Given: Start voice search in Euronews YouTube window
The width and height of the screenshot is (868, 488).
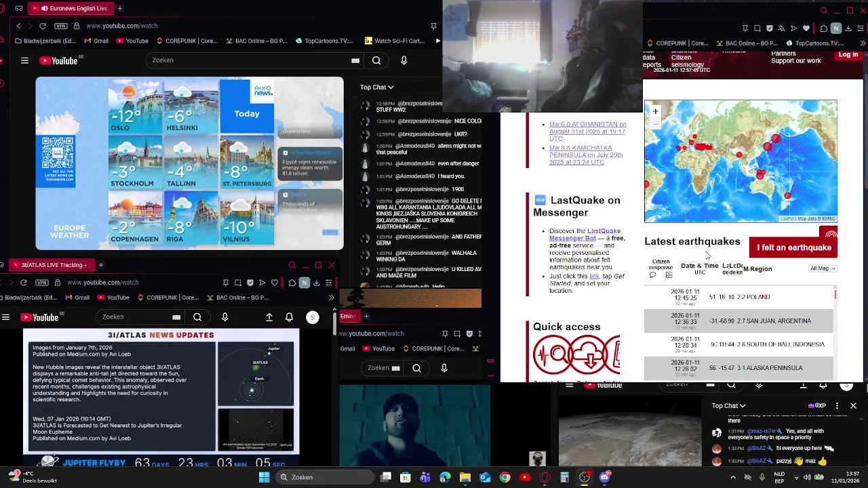Looking at the screenshot, I should click(x=404, y=60).
